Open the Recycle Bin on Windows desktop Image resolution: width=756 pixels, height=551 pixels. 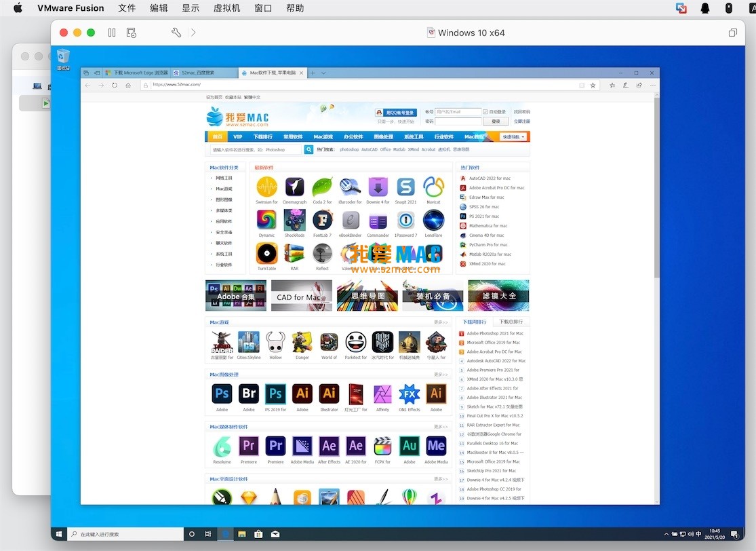(x=63, y=60)
